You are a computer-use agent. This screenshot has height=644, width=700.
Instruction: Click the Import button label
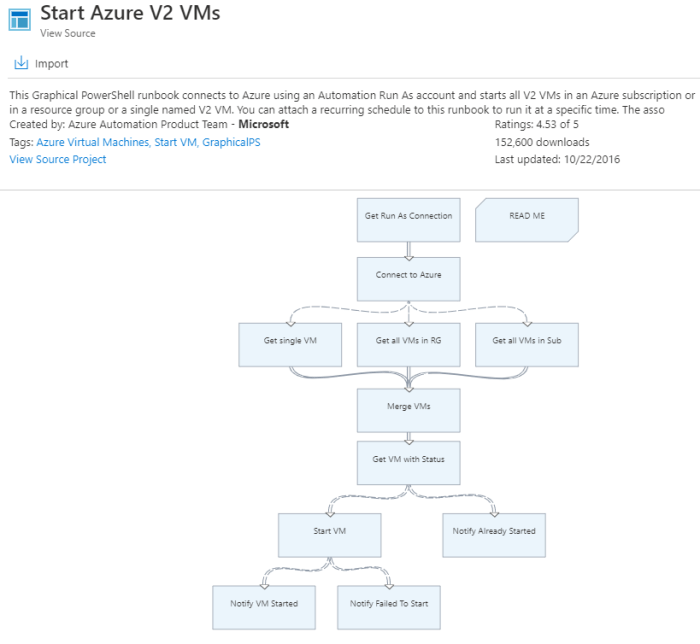coord(52,64)
